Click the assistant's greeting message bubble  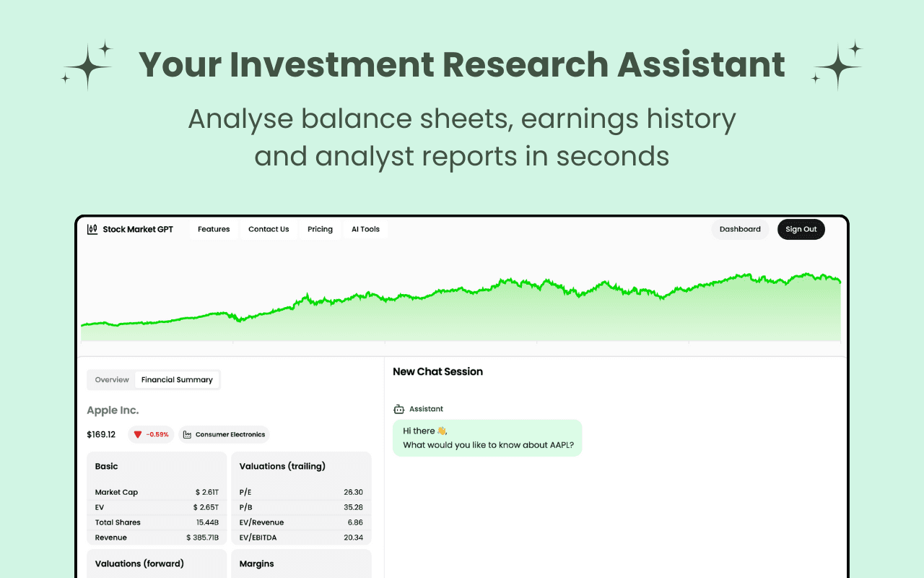coord(487,438)
